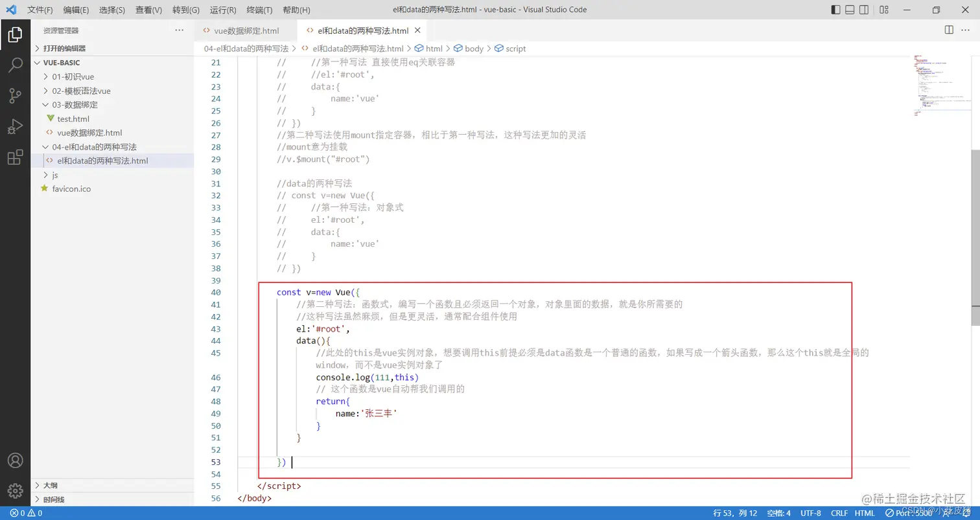This screenshot has height=520, width=980.
Task: Open the Manage gear icon
Action: (15, 491)
